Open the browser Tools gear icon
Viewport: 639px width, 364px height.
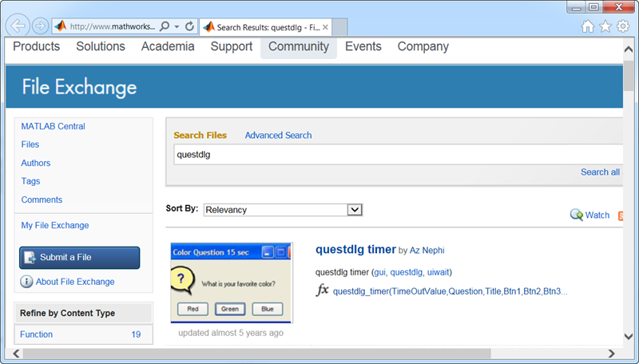pos(623,26)
